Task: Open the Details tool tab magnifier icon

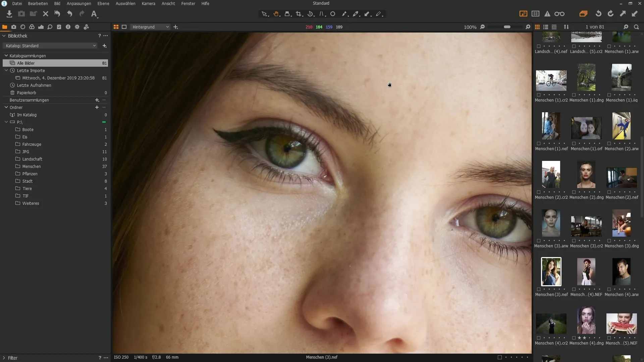Action: tap(50, 27)
